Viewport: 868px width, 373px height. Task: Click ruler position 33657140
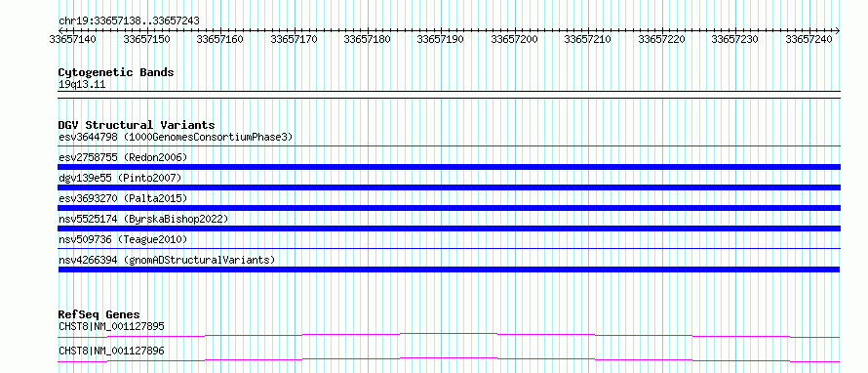pos(73,39)
